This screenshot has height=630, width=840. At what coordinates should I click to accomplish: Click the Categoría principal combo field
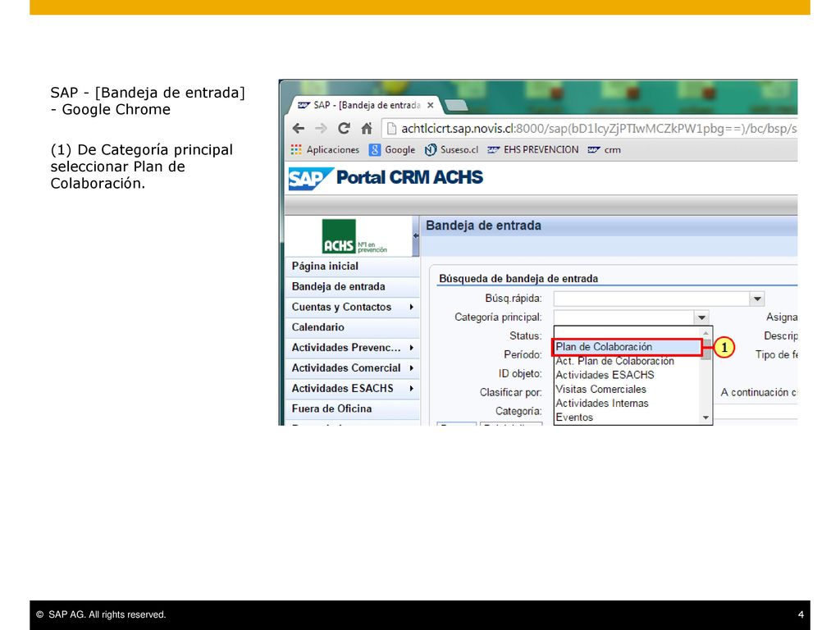623,317
